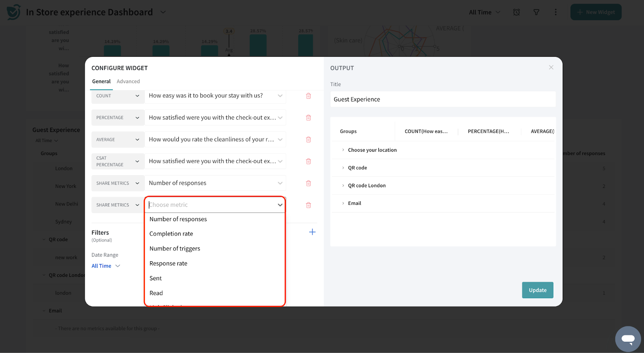644x353 pixels.
Task: Switch to the Advanced tab
Action: click(x=128, y=81)
